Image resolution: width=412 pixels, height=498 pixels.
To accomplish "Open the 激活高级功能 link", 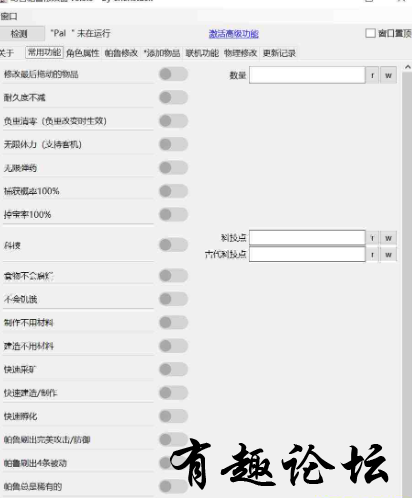I will [234, 34].
